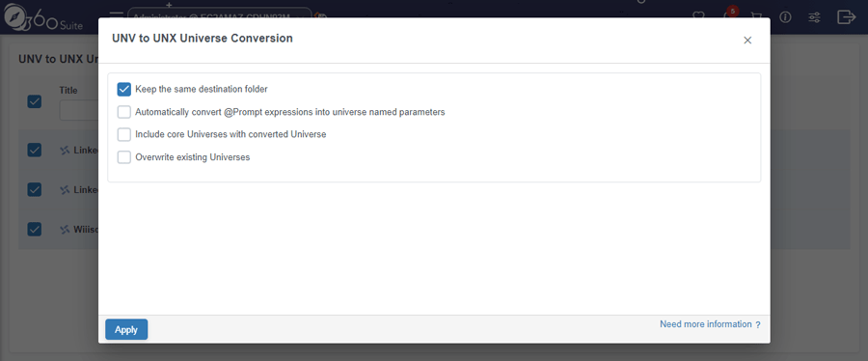Click the Title filter input field
Viewport: 868px width, 361px height.
point(79,111)
